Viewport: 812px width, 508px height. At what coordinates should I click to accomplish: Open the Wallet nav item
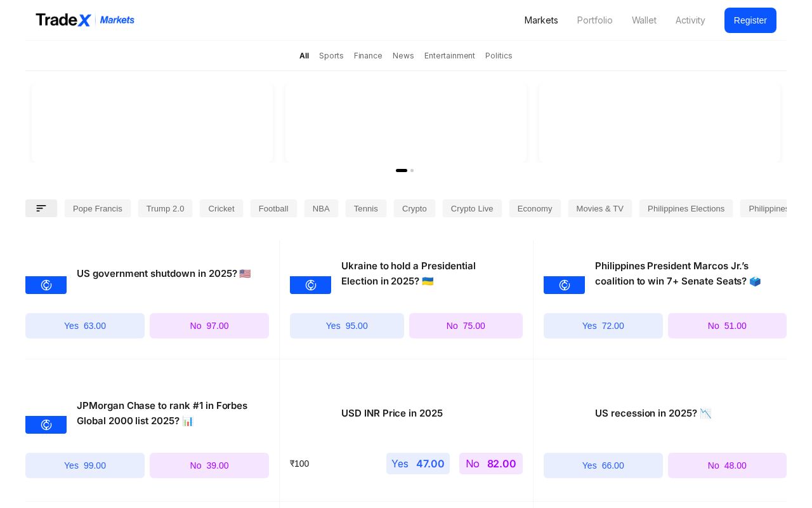click(x=644, y=20)
